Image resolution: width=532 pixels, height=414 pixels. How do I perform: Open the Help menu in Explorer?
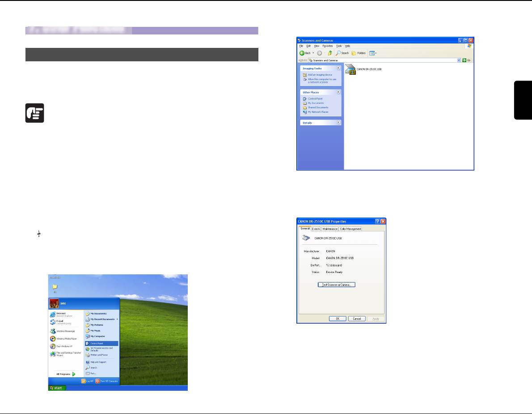point(347,46)
